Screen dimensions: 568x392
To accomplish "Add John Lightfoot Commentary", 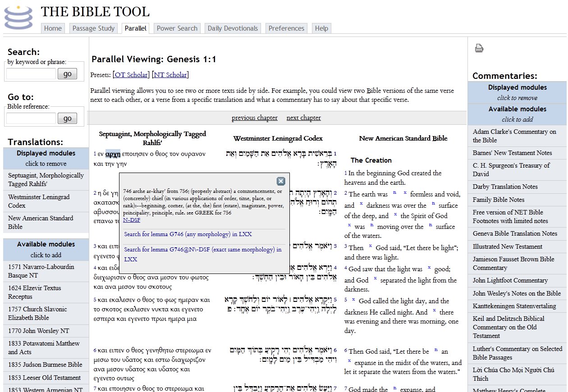I will pos(517,281).
